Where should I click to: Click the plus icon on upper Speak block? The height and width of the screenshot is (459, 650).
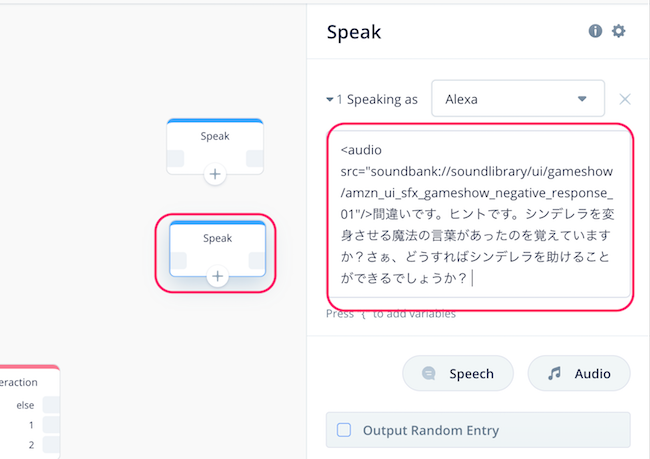[215, 174]
